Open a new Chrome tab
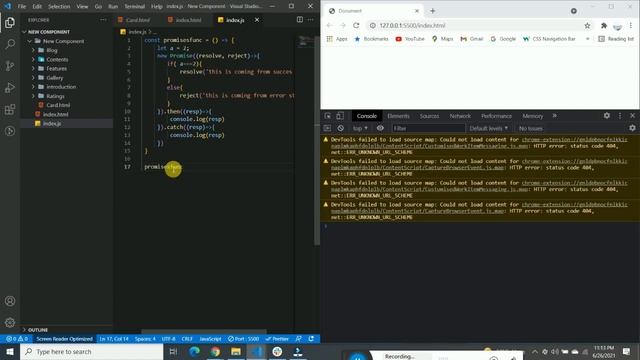The height and width of the screenshot is (360, 640). [x=432, y=11]
